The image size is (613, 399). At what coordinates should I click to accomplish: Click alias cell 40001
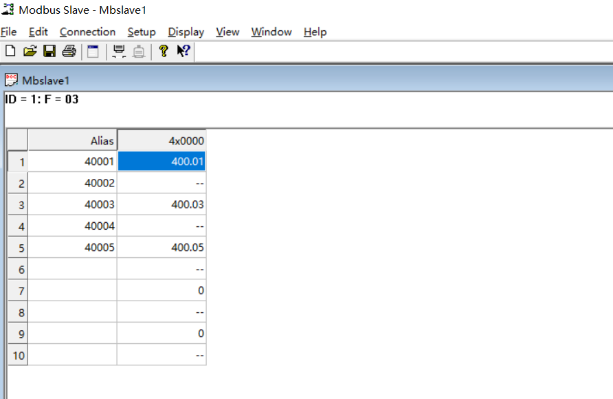coord(72,161)
